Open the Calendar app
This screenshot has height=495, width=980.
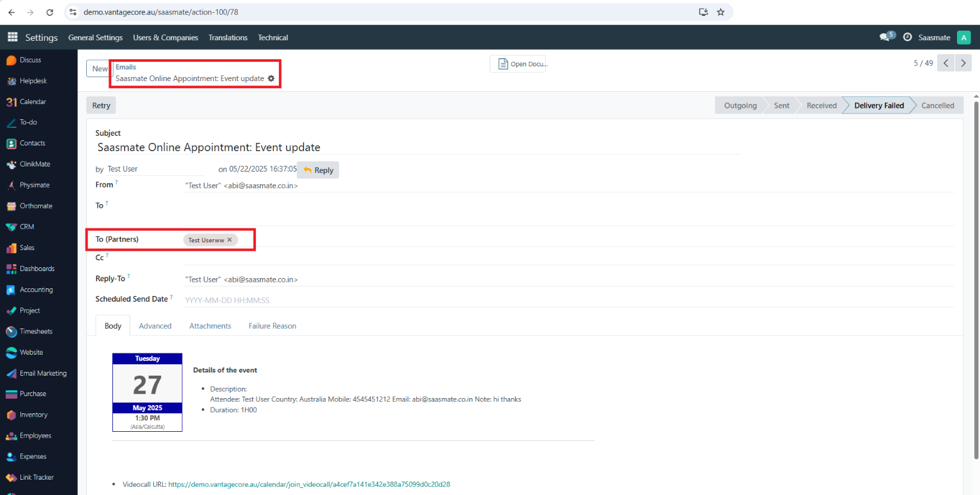pyautogui.click(x=32, y=101)
